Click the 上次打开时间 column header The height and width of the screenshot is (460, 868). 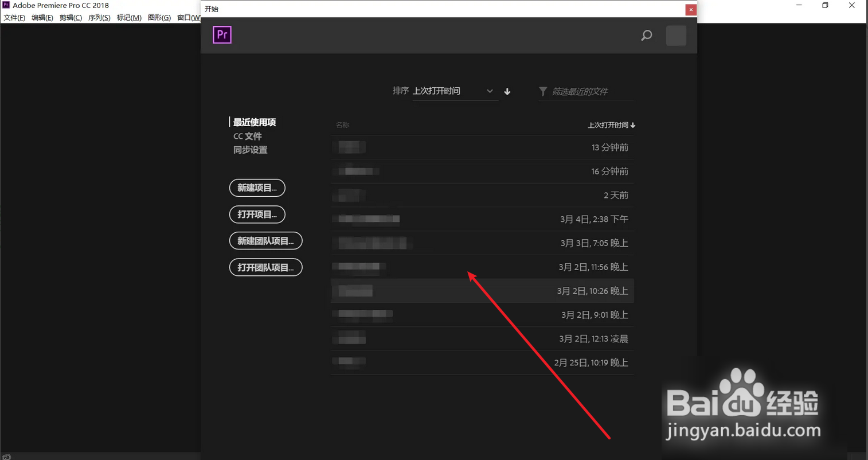coord(611,125)
